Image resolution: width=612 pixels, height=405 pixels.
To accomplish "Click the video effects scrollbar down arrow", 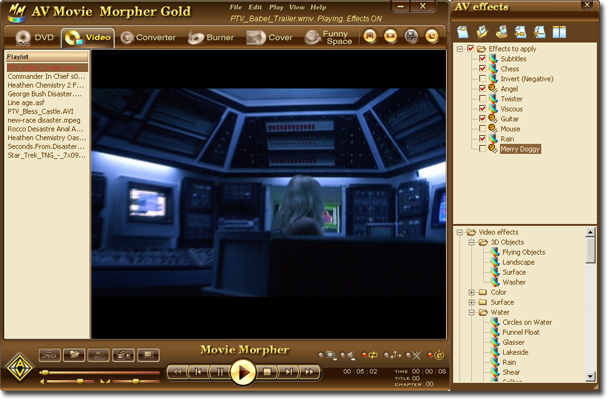I will click(x=590, y=377).
